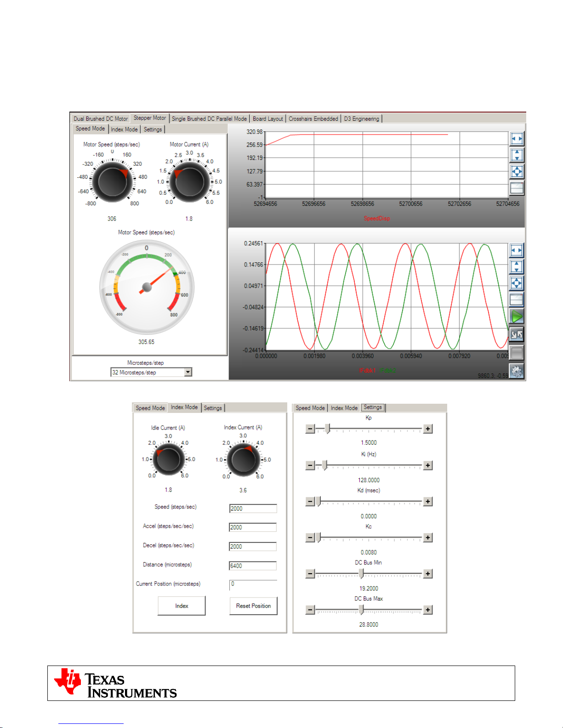The height and width of the screenshot is (728, 563).
Task: Click vertical zoom icon on current waveform graph
Action: point(517,267)
